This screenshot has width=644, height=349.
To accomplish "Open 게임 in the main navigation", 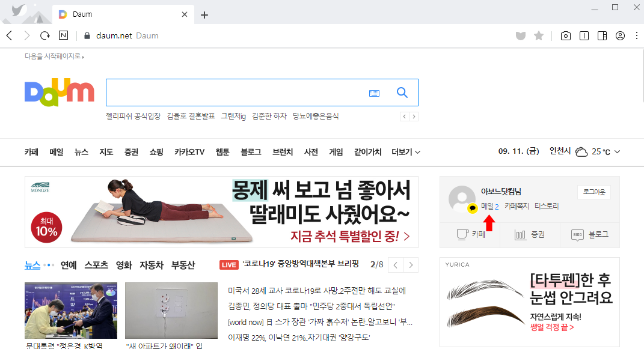I will pos(336,152).
